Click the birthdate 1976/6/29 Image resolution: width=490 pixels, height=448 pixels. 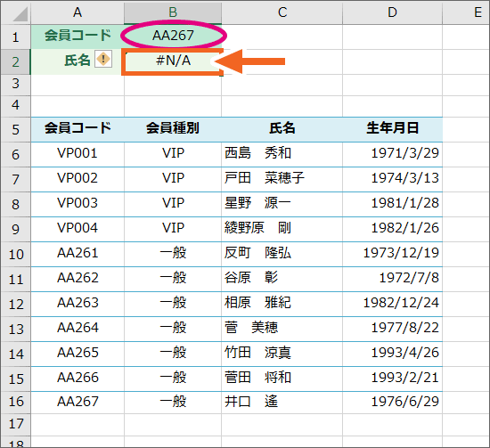pos(405,402)
